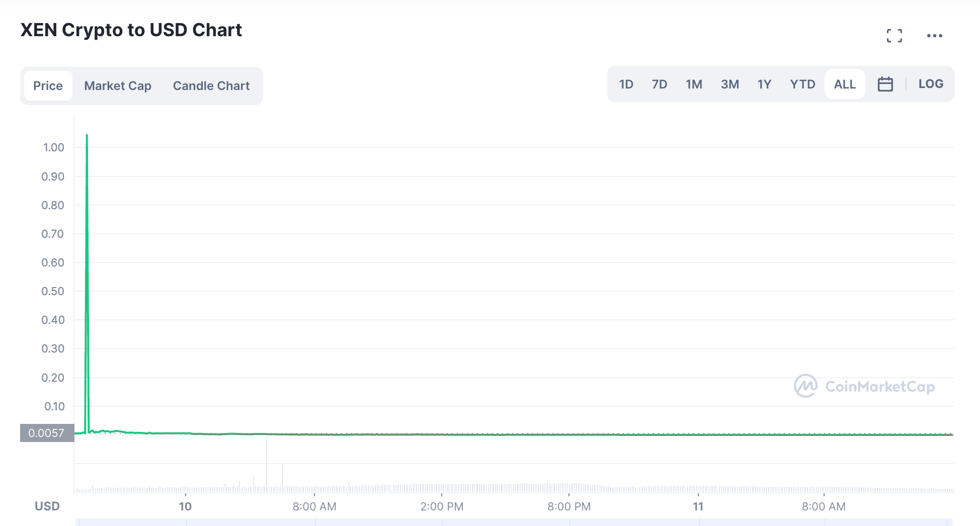The image size is (980, 526).
Task: Select the 1D time range
Action: coord(626,84)
